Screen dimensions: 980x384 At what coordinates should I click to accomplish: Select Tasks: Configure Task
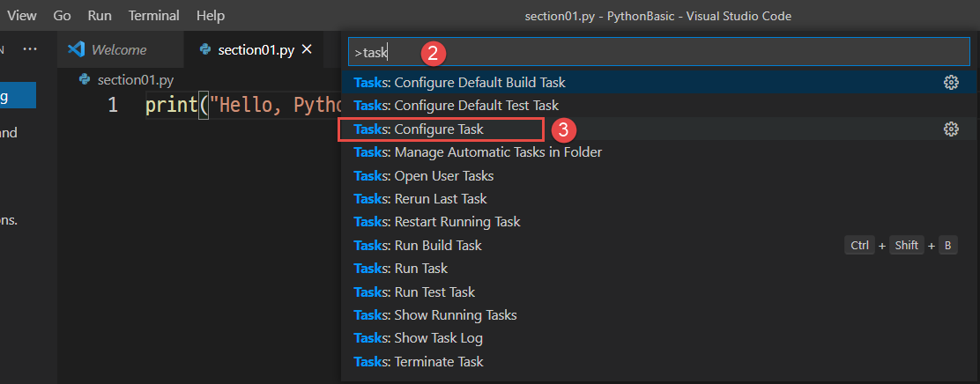[658, 129]
